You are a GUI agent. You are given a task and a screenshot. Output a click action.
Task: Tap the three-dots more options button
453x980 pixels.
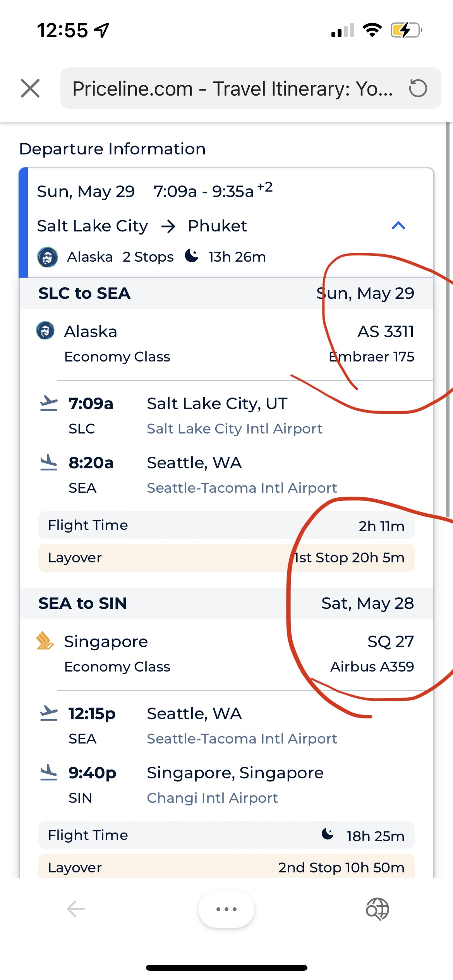[226, 909]
